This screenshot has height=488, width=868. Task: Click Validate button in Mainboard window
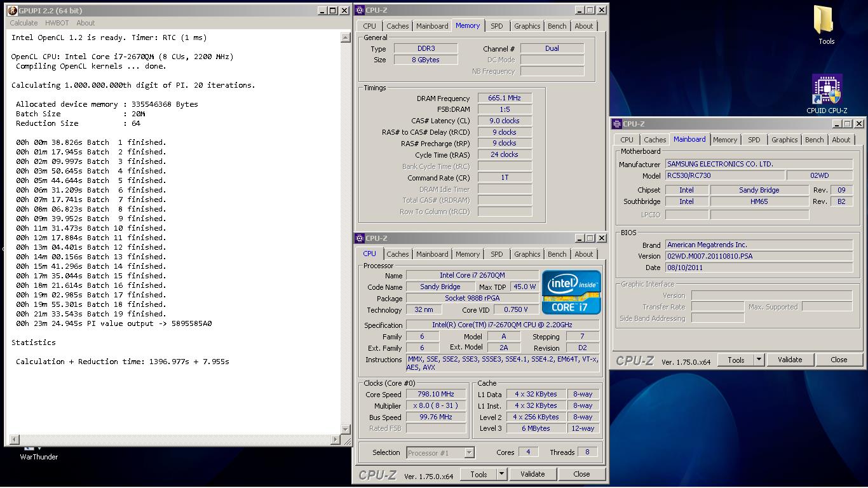[x=790, y=360]
